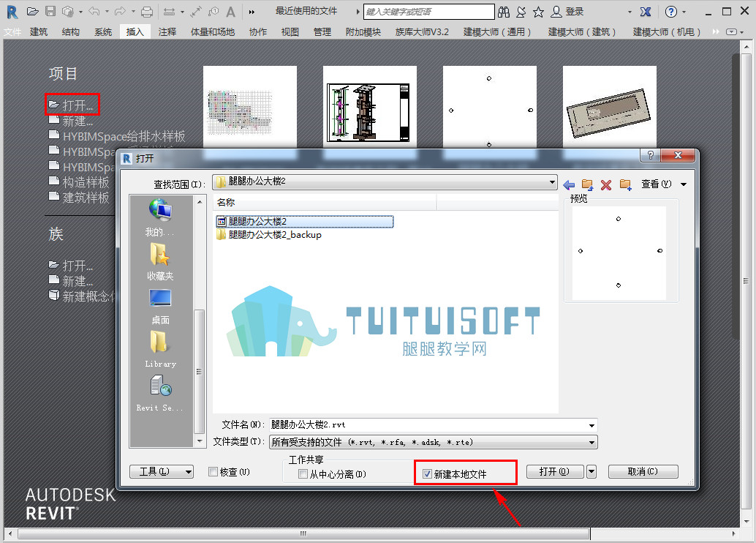This screenshot has height=543, width=756.
Task: Switch to the 注释 ribbon tab
Action: click(167, 32)
